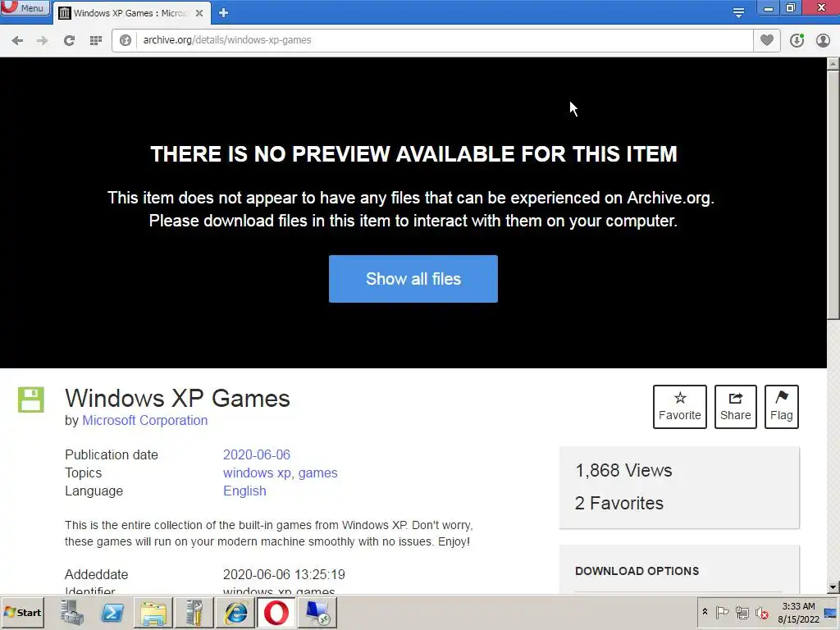Add page to bookmarks with heart icon
Image resolution: width=840 pixels, height=630 pixels.
767,40
